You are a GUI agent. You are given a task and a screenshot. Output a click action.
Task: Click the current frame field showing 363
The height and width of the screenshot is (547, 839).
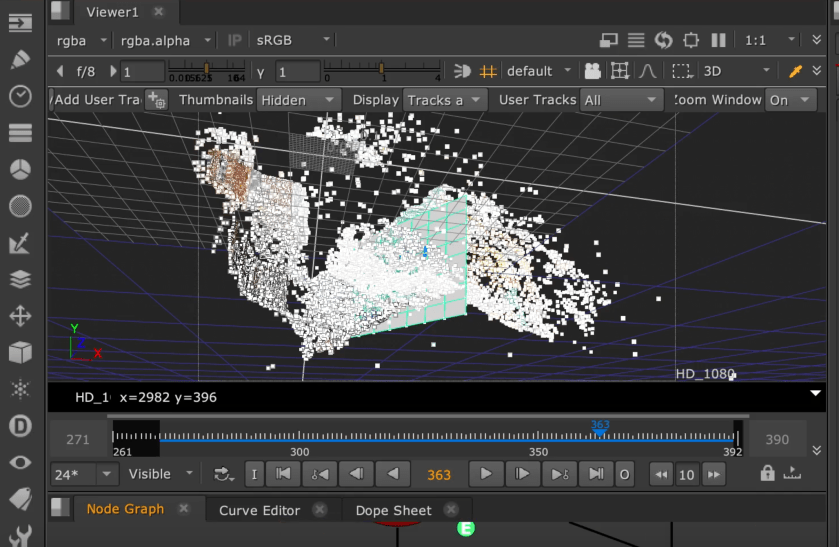pyautogui.click(x=438, y=474)
